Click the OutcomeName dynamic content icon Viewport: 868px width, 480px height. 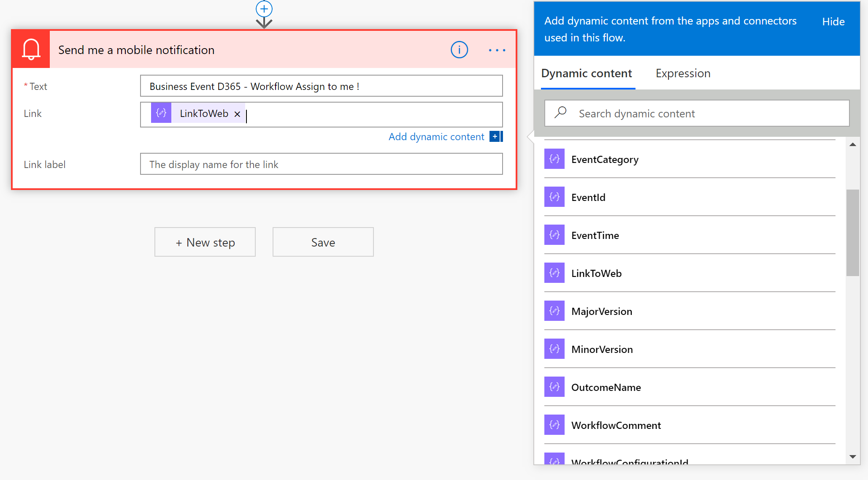[x=554, y=387]
